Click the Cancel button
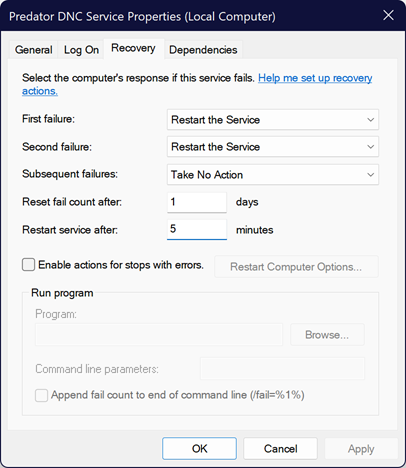The image size is (406, 468). [x=280, y=449]
